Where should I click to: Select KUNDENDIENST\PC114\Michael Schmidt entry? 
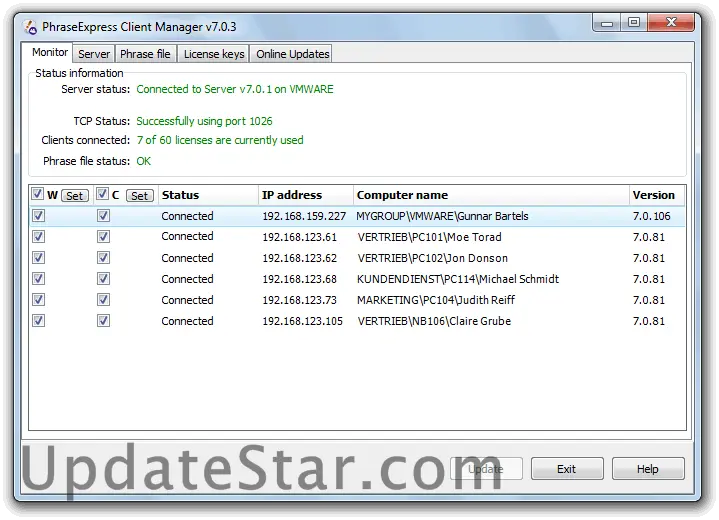[458, 279]
